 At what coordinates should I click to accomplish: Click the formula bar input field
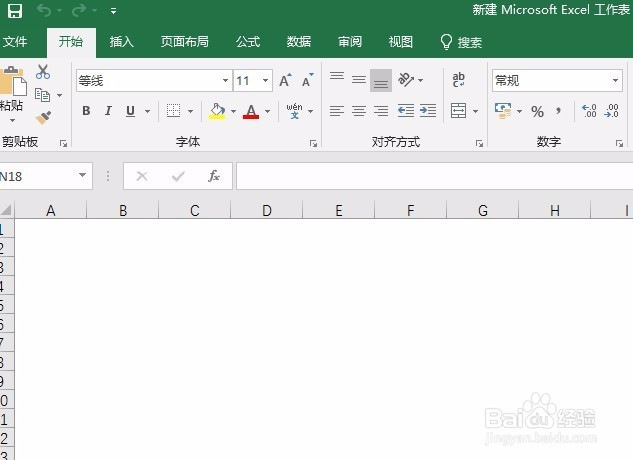[434, 176]
